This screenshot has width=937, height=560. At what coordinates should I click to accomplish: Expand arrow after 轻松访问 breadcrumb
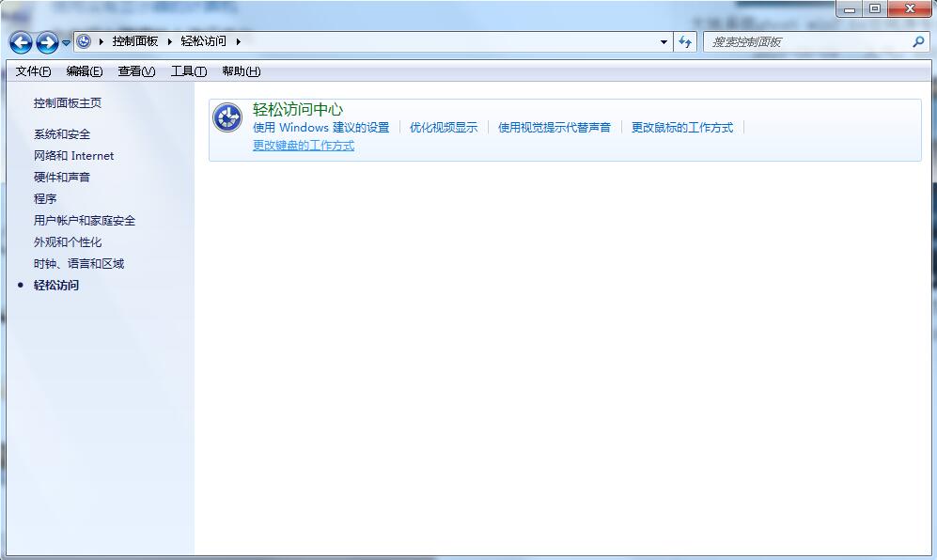(x=238, y=41)
